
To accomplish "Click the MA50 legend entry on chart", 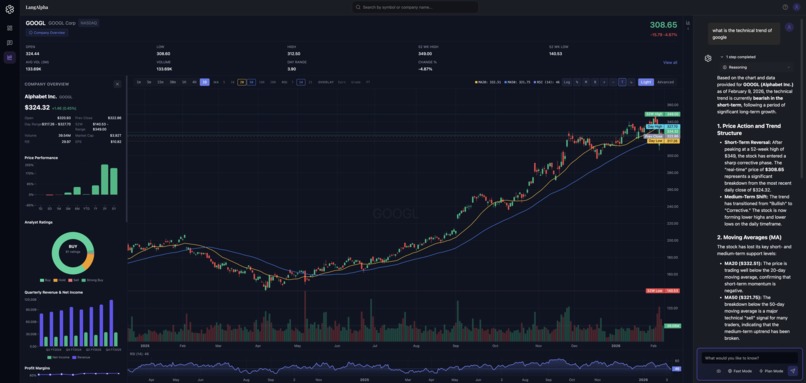I will click(517, 82).
